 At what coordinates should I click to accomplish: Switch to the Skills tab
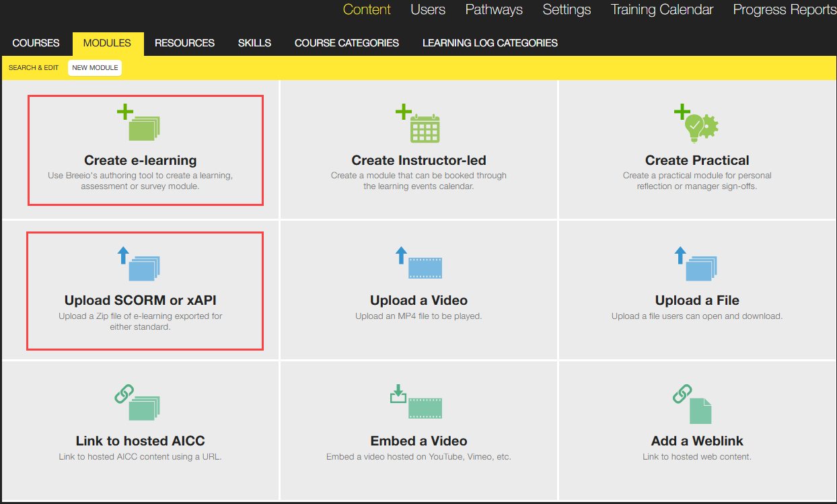click(x=254, y=43)
